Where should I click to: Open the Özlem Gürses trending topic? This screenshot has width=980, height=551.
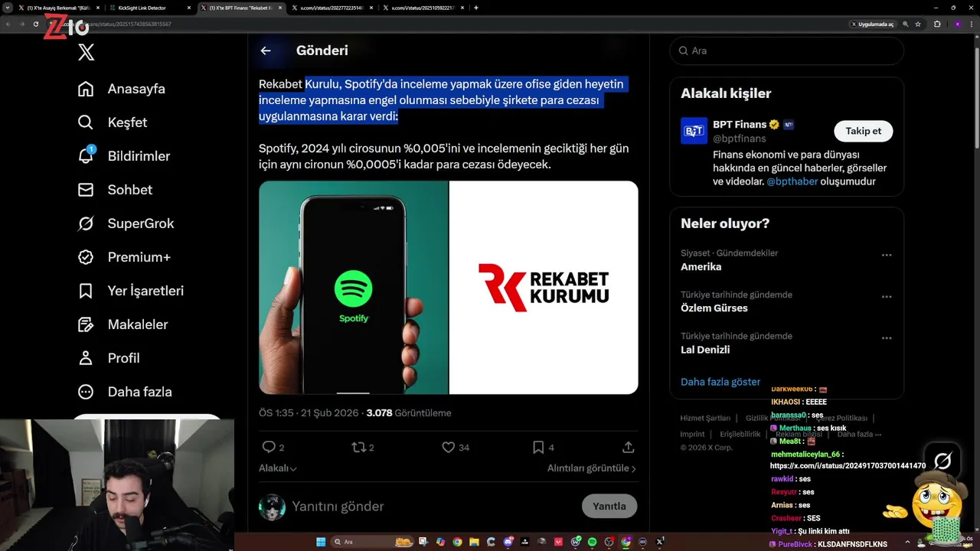[714, 308]
